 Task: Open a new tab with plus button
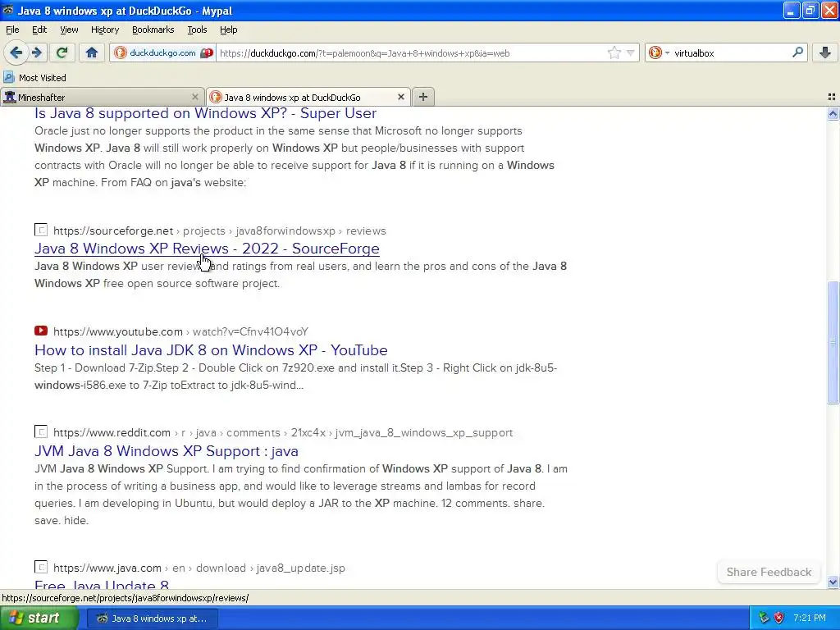[423, 97]
